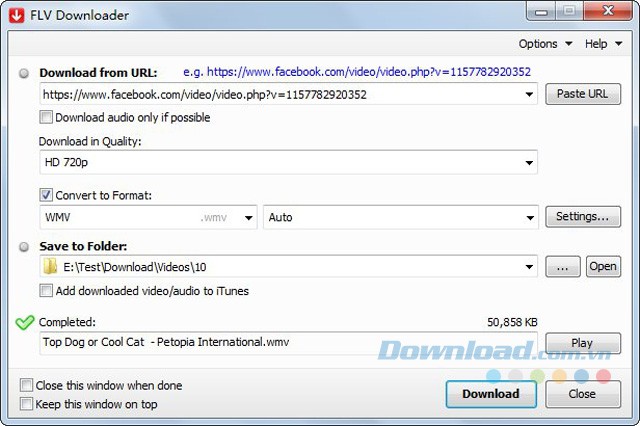This screenshot has height=426, width=640.
Task: Click the Download in Quality label
Action: 90,141
